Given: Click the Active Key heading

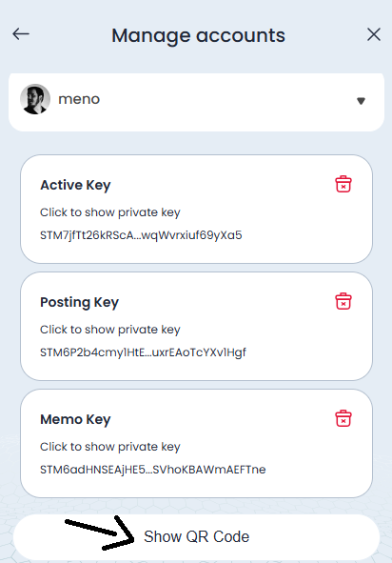Looking at the screenshot, I should (75, 185).
